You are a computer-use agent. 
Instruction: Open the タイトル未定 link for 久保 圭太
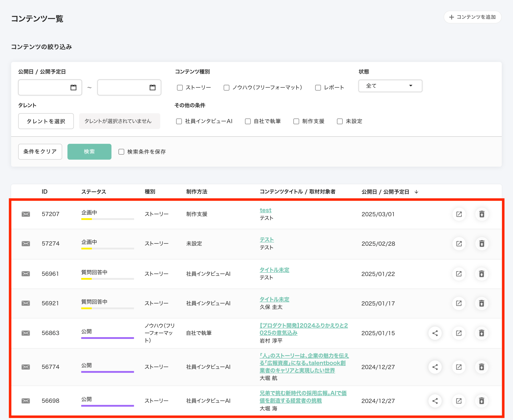[274, 299]
